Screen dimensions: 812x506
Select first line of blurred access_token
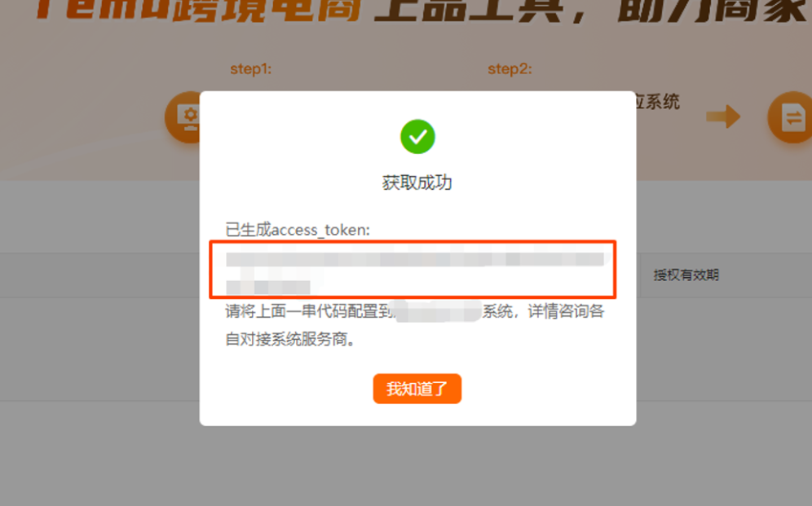pyautogui.click(x=415, y=258)
